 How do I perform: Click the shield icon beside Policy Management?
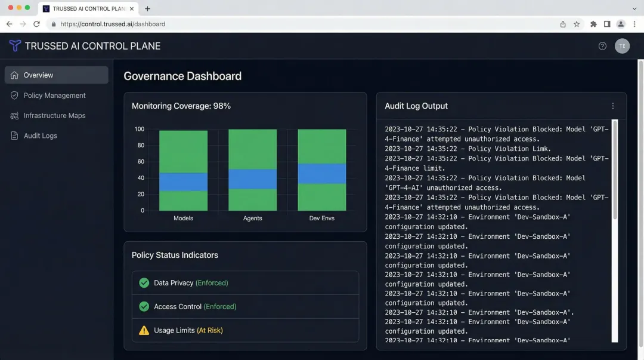click(13, 95)
